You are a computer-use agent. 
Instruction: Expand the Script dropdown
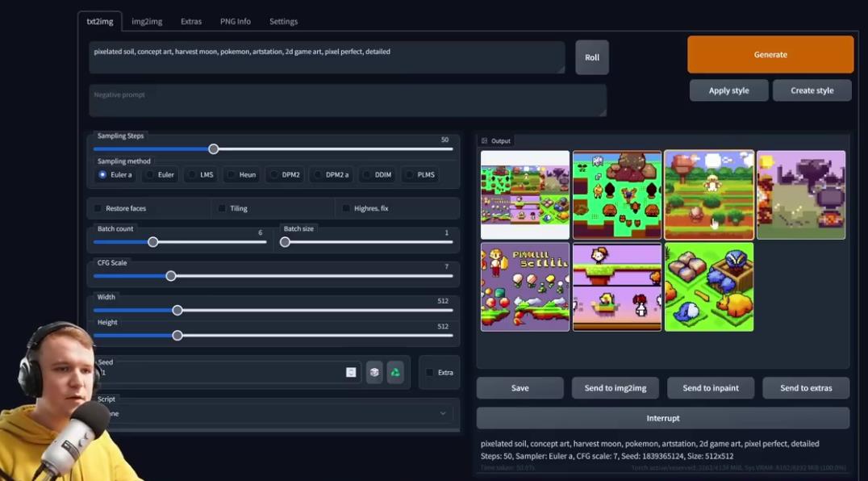(x=274, y=413)
